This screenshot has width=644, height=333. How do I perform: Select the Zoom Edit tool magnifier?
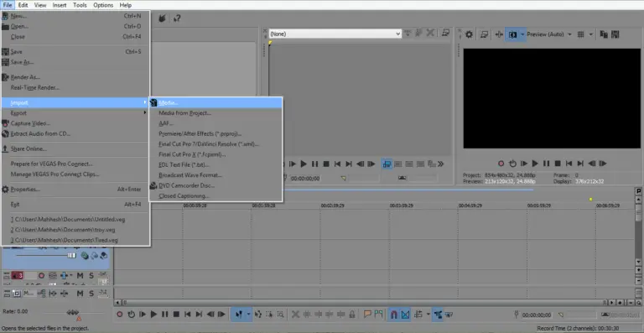281,315
